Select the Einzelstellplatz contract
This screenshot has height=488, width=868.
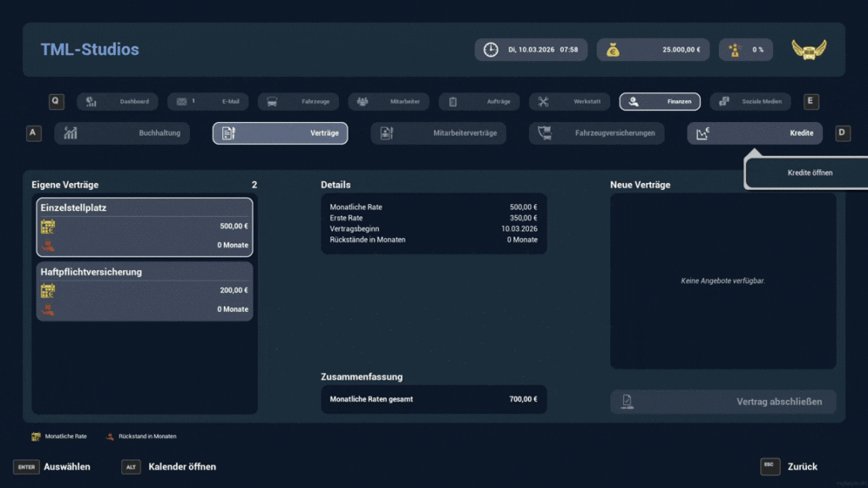pos(144,226)
